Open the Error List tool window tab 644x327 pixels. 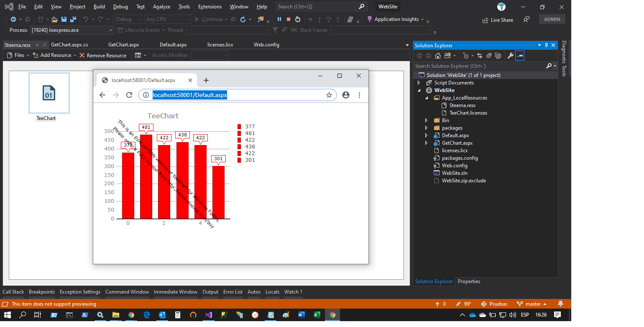click(233, 292)
